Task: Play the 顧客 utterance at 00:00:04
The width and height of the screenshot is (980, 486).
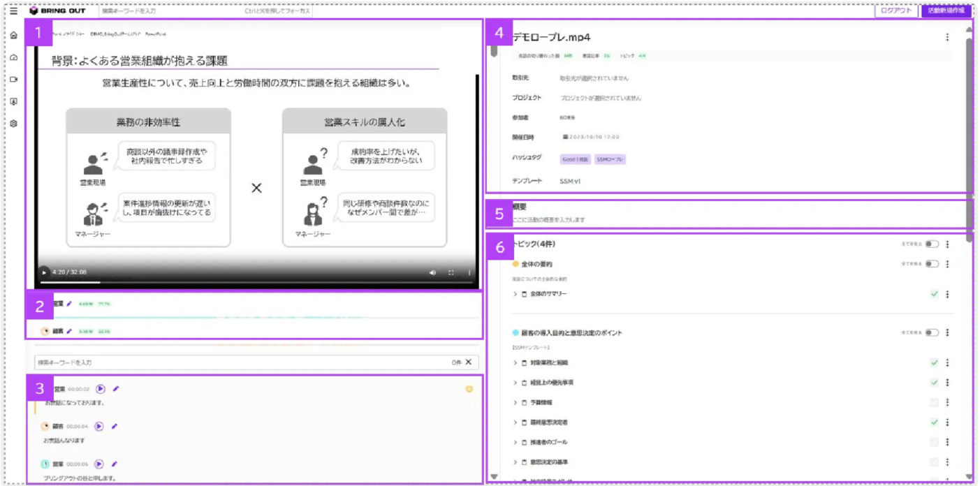Action: tap(99, 426)
